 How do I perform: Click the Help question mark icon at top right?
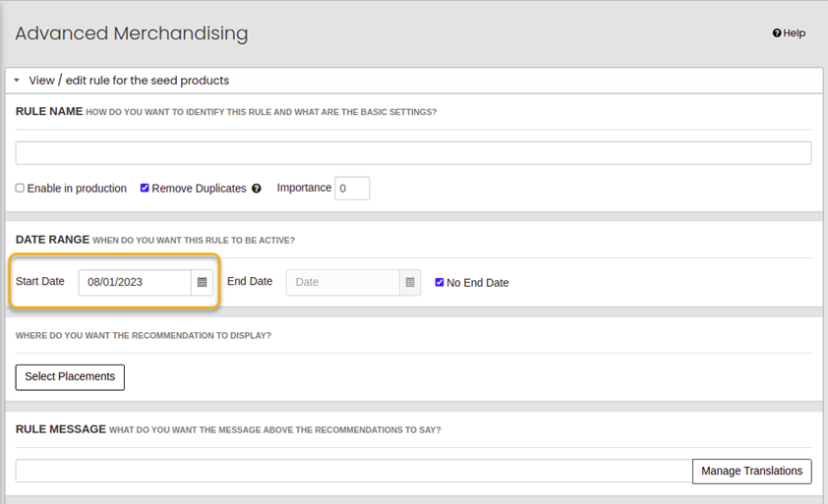(x=777, y=33)
